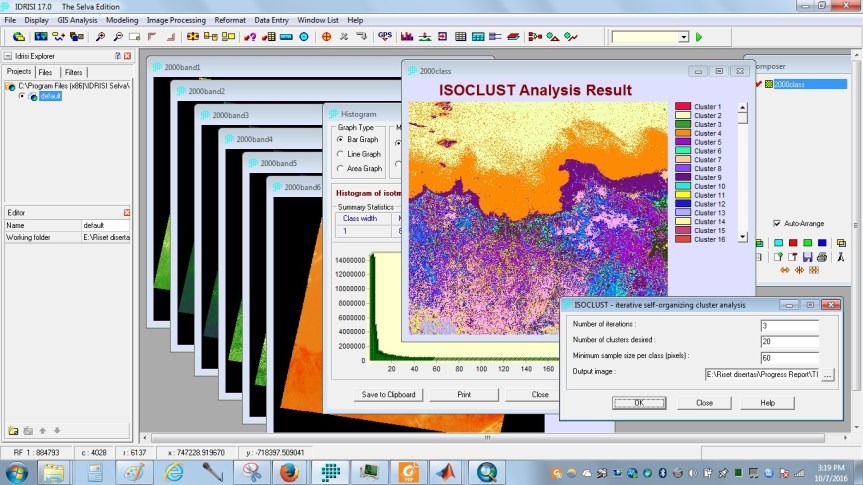Open the GIS Analysis menu

[77, 20]
